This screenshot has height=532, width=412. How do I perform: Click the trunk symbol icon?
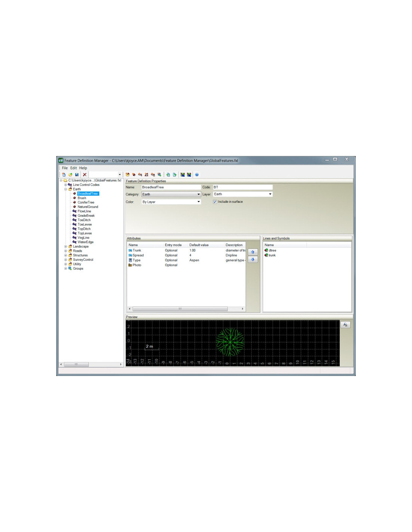[266, 255]
